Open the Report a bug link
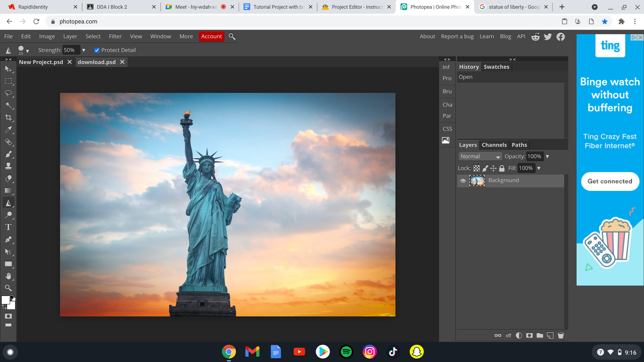Screen dimensions: 644x362 457,36
